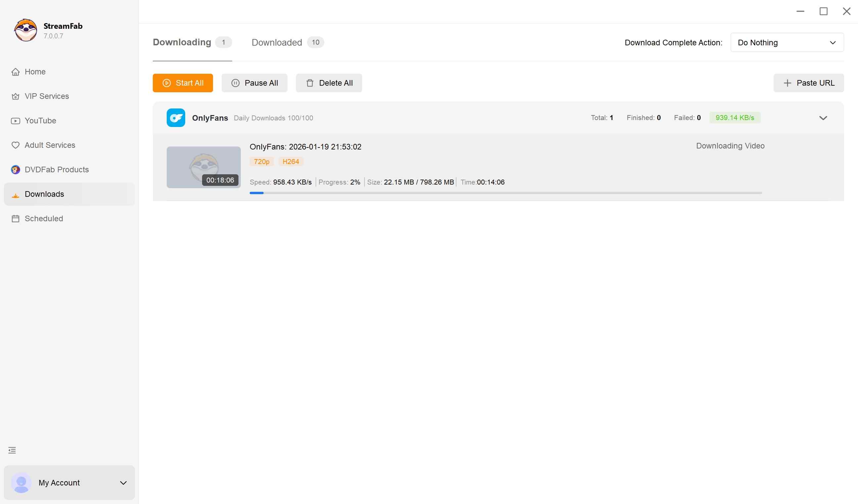
Task: Collapse the sidebar using the menu icon
Action: (12, 450)
